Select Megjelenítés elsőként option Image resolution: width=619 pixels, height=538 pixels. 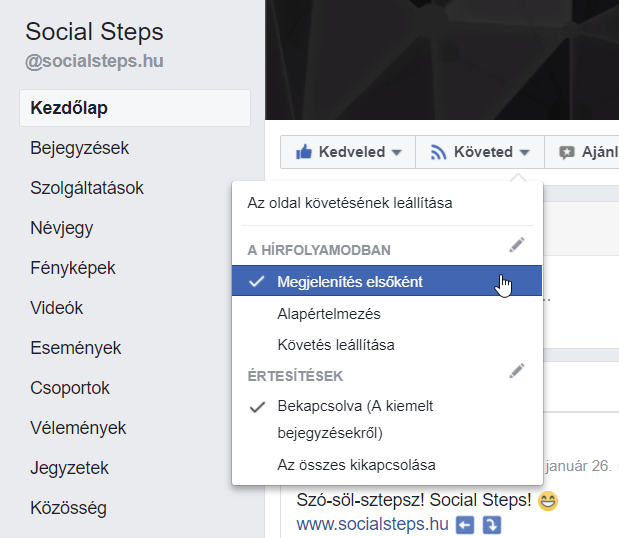350,282
